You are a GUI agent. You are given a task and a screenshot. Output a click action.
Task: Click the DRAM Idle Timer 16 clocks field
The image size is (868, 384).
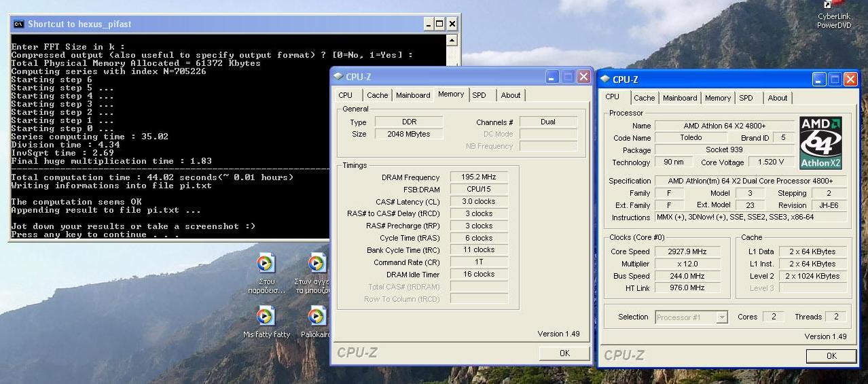click(479, 275)
